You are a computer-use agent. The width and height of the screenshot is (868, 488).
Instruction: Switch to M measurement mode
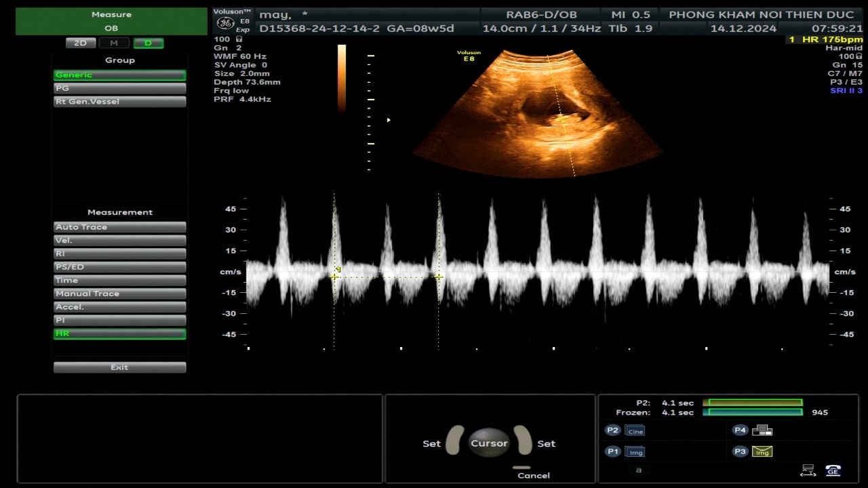[x=114, y=43]
